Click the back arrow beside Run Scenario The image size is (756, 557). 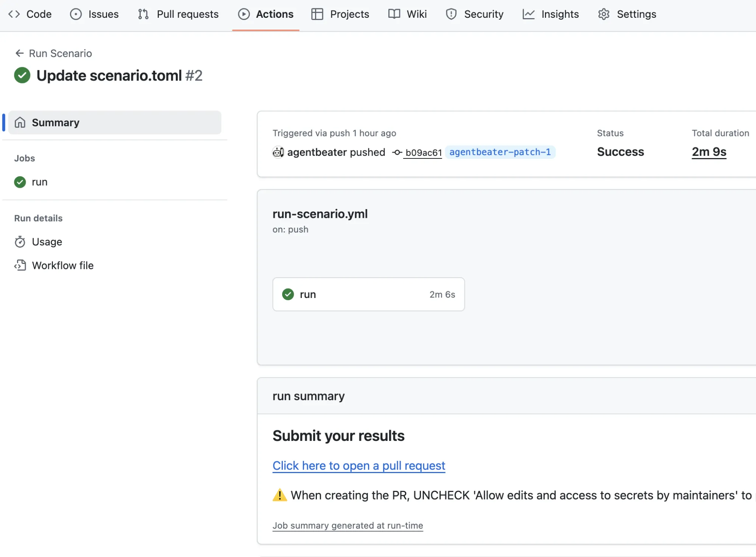(19, 53)
